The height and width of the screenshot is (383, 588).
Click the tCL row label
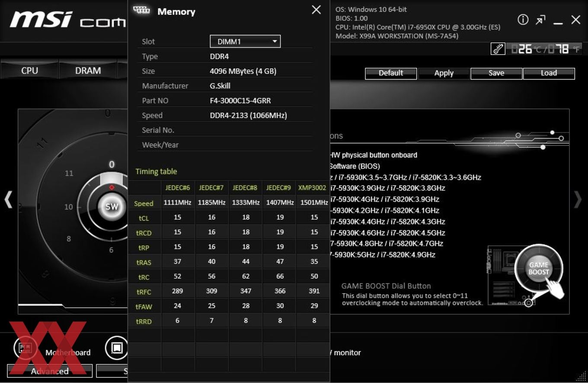pyautogui.click(x=144, y=218)
